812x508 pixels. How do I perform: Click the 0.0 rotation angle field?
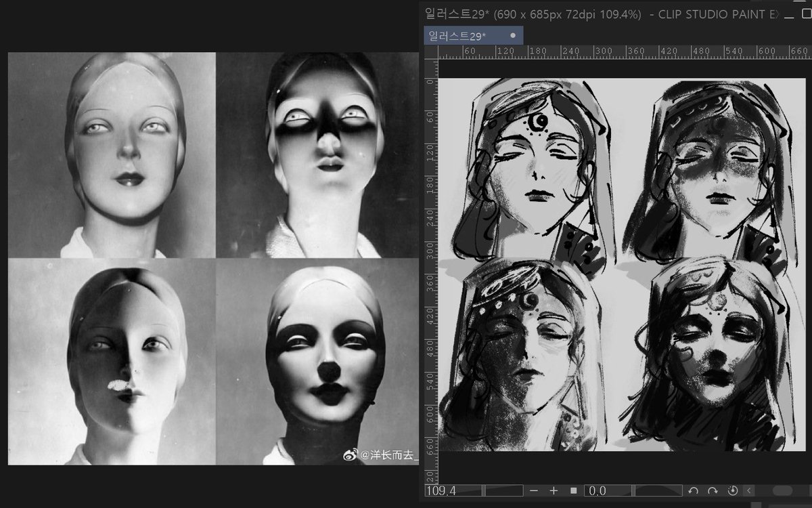point(609,490)
